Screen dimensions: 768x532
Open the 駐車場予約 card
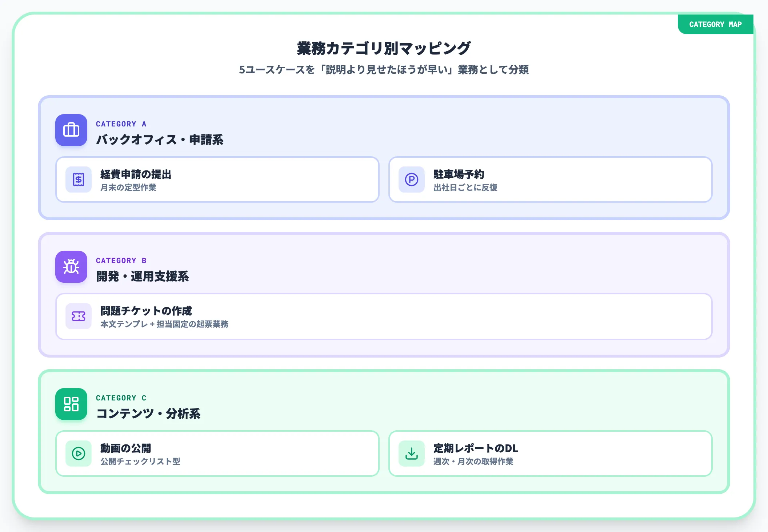[x=551, y=180]
